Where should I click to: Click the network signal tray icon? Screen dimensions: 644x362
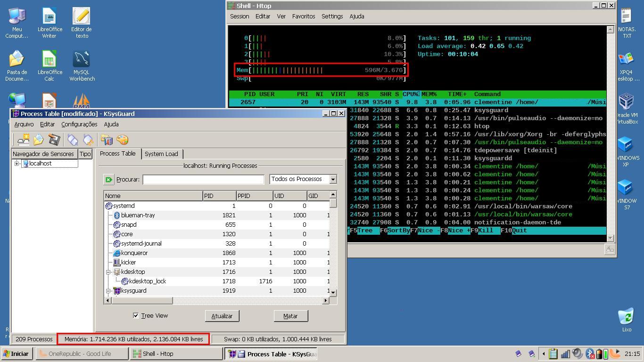[565, 354]
